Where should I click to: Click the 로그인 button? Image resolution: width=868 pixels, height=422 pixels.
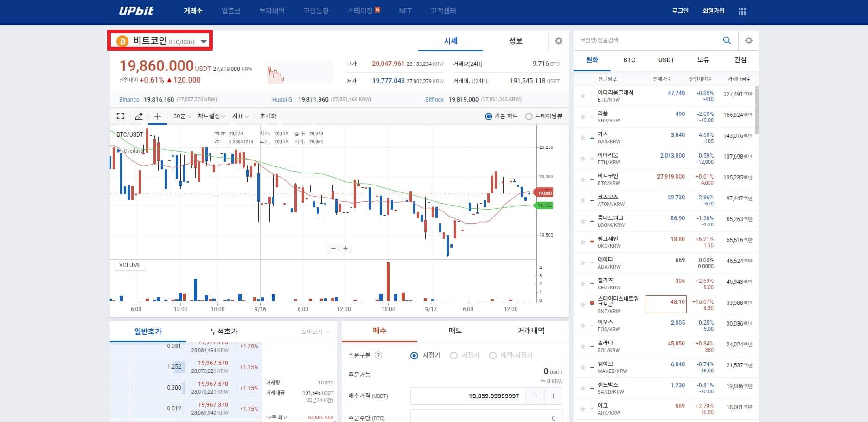pos(679,11)
